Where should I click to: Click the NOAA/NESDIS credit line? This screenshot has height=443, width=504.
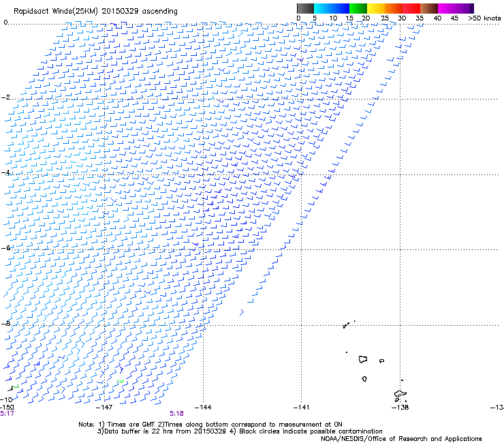[401, 439]
